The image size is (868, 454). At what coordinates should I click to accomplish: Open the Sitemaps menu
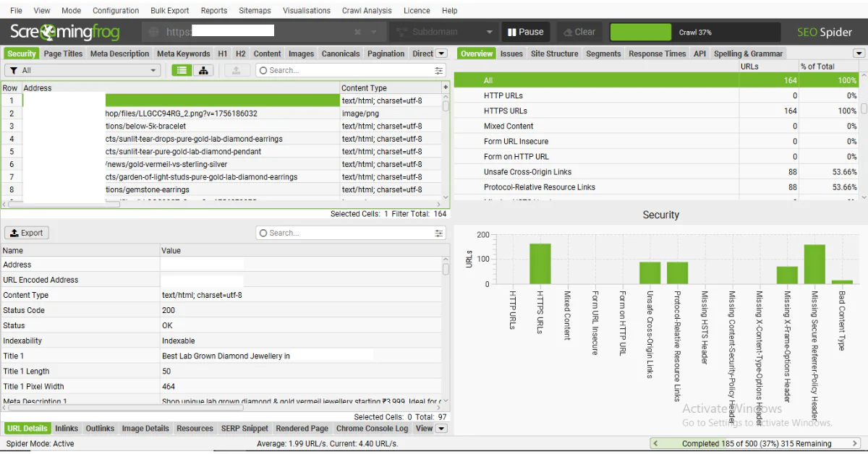point(255,11)
